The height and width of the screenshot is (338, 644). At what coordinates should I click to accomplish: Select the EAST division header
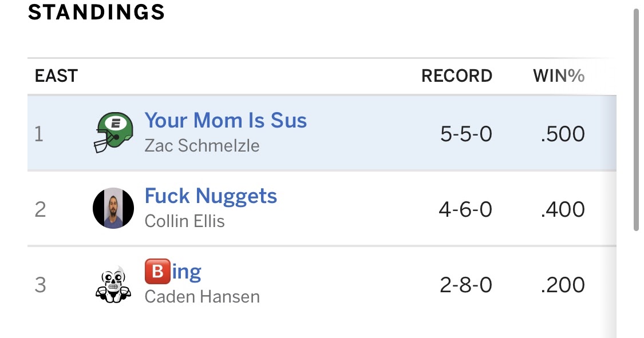pos(56,75)
